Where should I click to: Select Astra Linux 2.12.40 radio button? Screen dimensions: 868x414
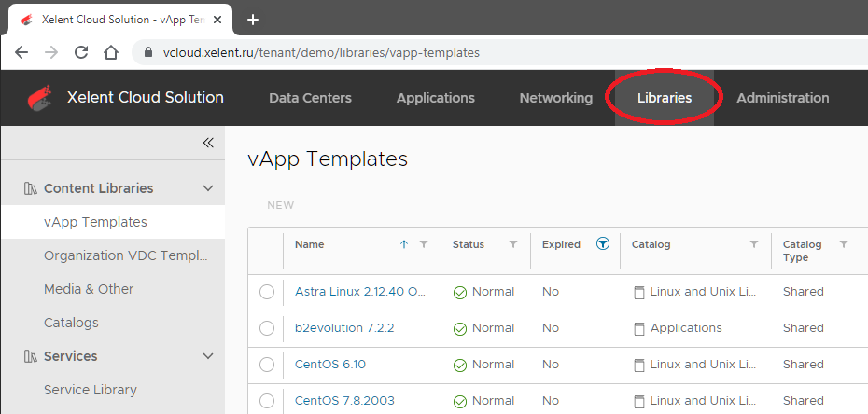[267, 292]
